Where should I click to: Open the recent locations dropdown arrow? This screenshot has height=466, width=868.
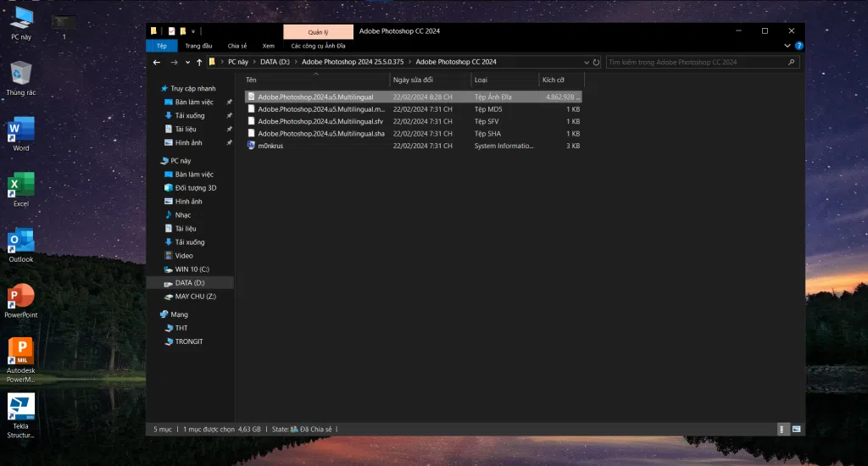187,62
